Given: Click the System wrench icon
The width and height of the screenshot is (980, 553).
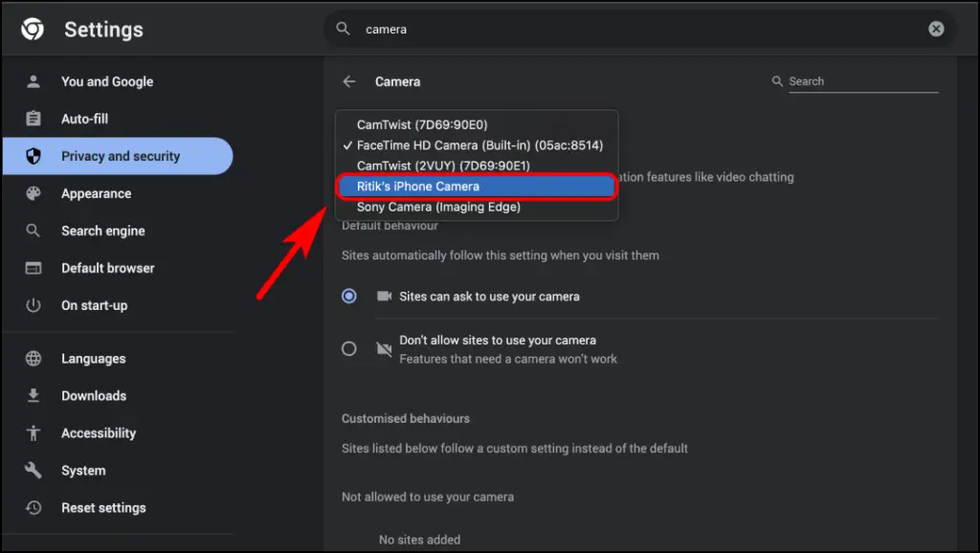Looking at the screenshot, I should click(33, 471).
